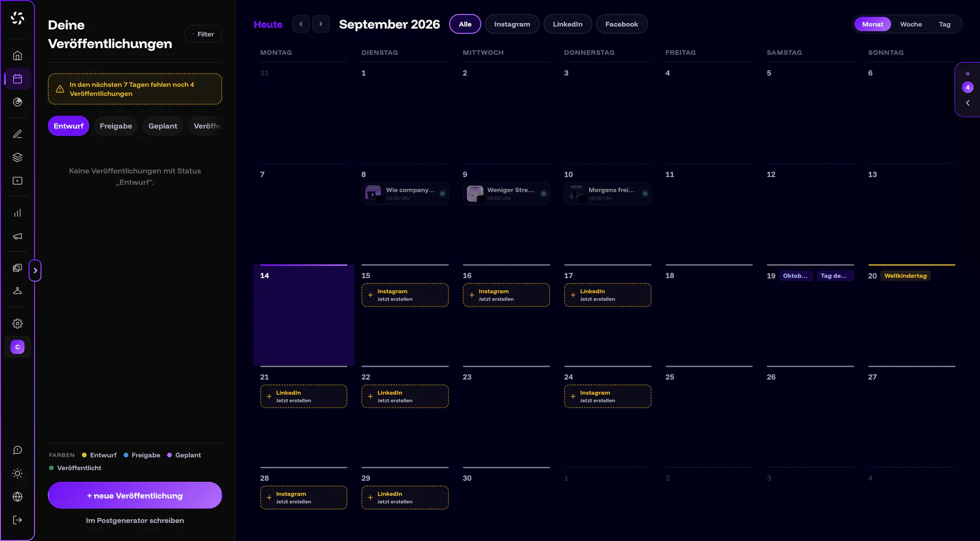Select the calendar icon in sidebar

(x=17, y=79)
